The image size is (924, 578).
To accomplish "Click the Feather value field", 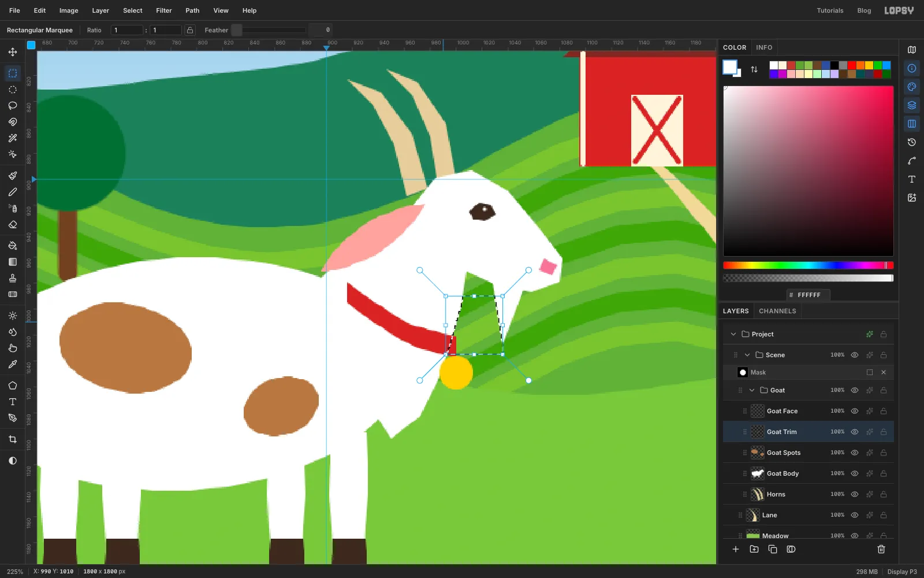I will (x=321, y=30).
